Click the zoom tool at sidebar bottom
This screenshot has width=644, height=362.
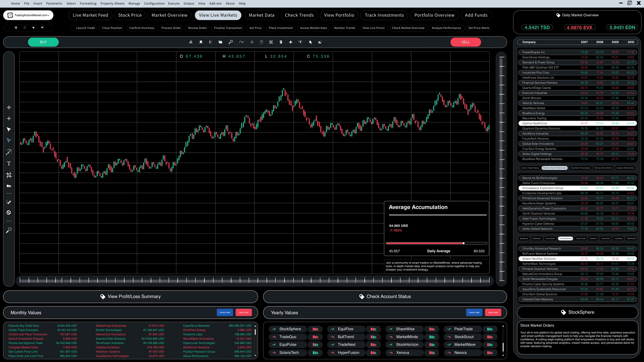(x=9, y=230)
